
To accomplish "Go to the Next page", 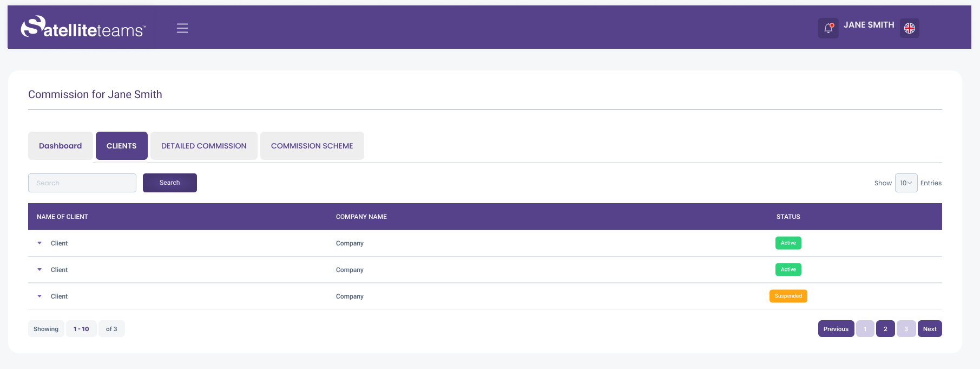I will pyautogui.click(x=929, y=329).
